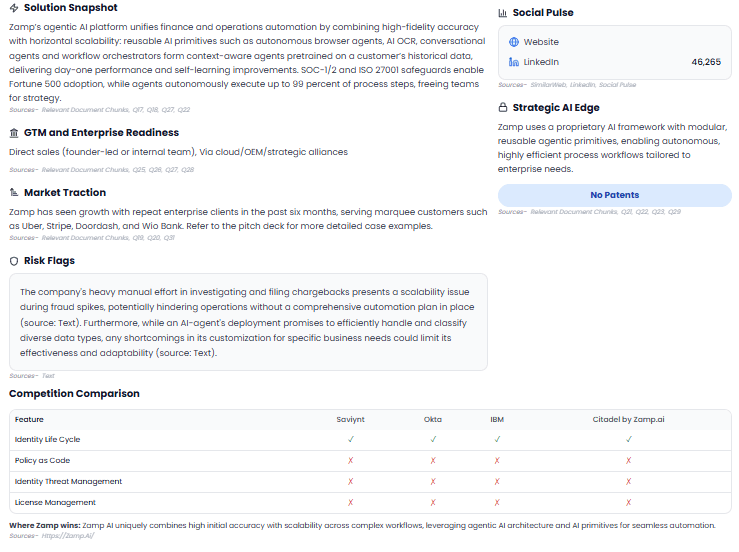Select the Okta column header
The height and width of the screenshot is (552, 739).
(x=433, y=419)
